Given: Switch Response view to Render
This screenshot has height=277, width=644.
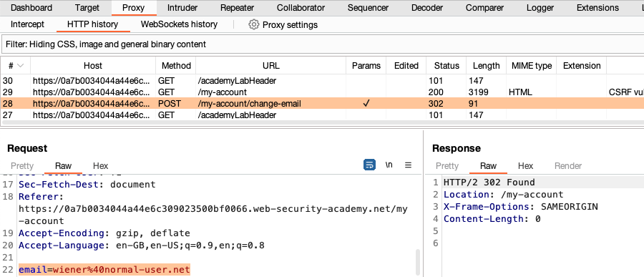Looking at the screenshot, I should click(568, 165).
